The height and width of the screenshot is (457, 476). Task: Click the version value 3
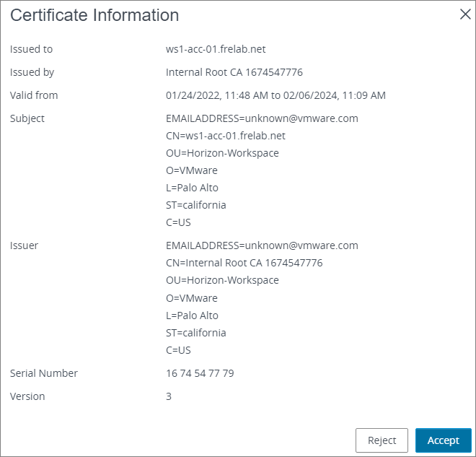coord(169,396)
